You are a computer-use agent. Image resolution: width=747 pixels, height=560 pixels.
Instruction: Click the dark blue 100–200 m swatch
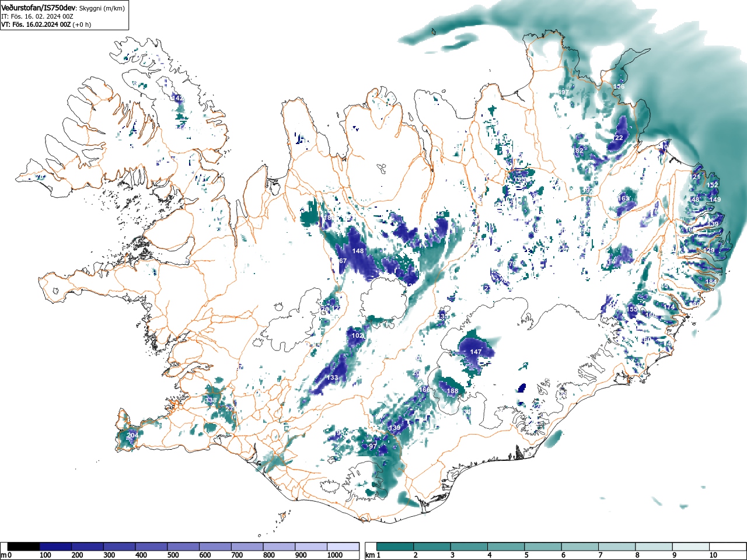coord(56,547)
